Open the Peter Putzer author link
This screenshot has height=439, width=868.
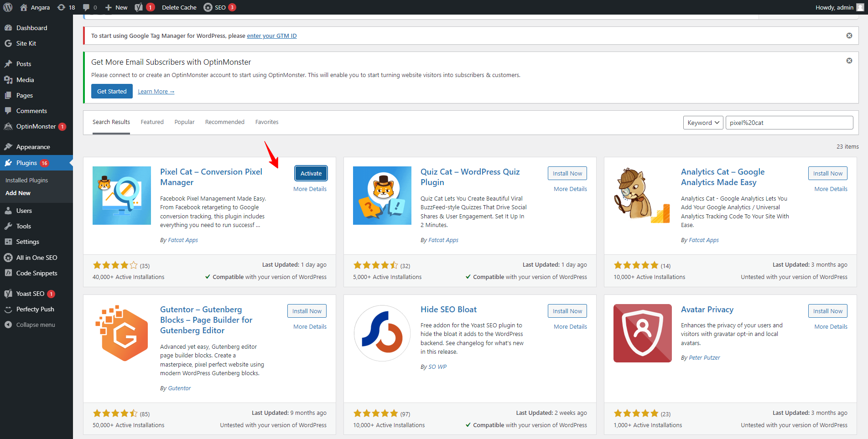pyautogui.click(x=704, y=357)
